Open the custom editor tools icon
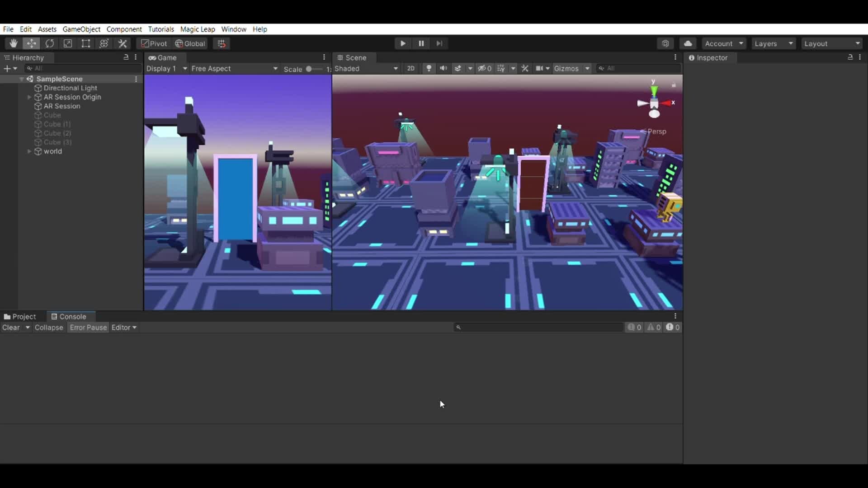Viewport: 868px width, 488px height. point(123,43)
